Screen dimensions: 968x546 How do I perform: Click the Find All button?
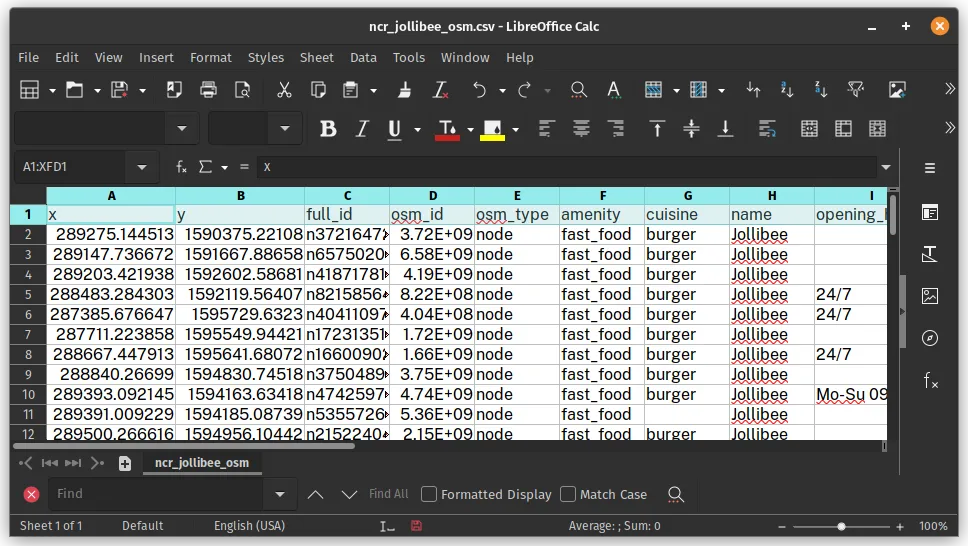[x=388, y=494]
